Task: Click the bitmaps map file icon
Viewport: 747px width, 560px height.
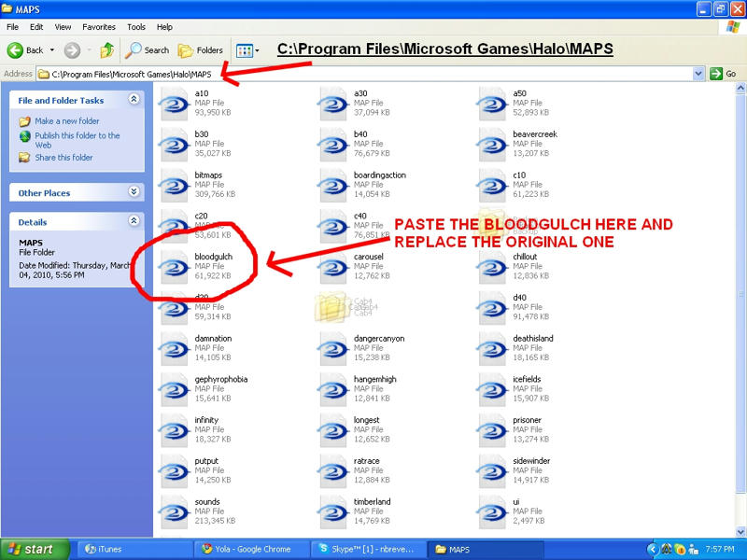Action: tap(175, 185)
